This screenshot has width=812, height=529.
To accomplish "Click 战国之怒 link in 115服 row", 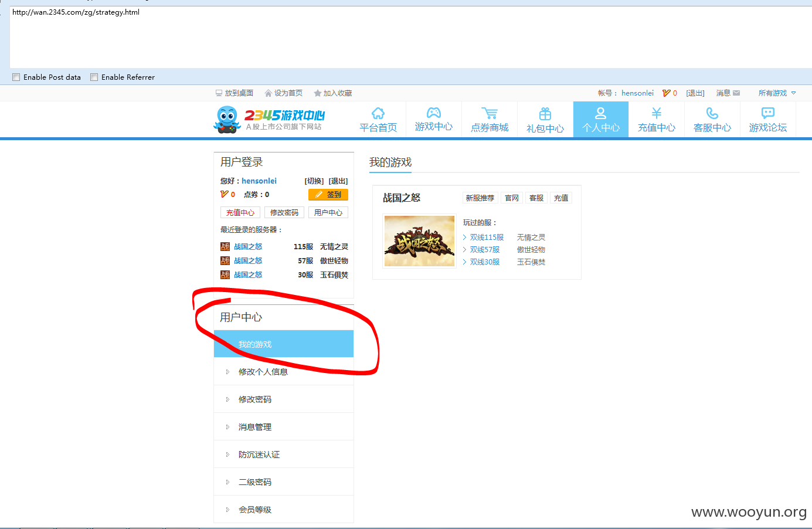I will coord(248,247).
